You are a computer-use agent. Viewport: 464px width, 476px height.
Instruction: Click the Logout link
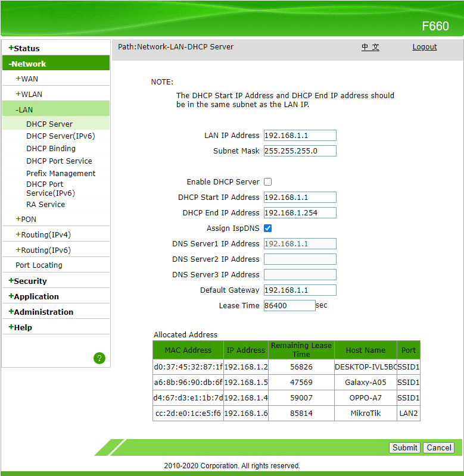point(424,47)
